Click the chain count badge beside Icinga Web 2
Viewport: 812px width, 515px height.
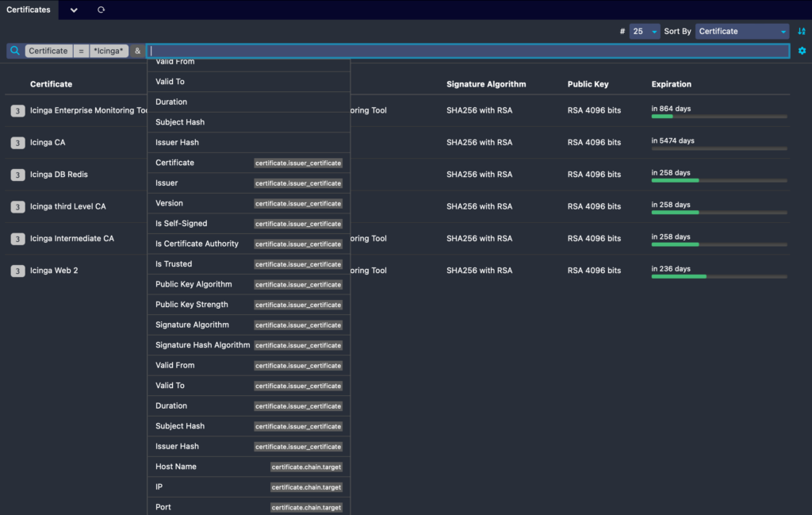coord(17,270)
